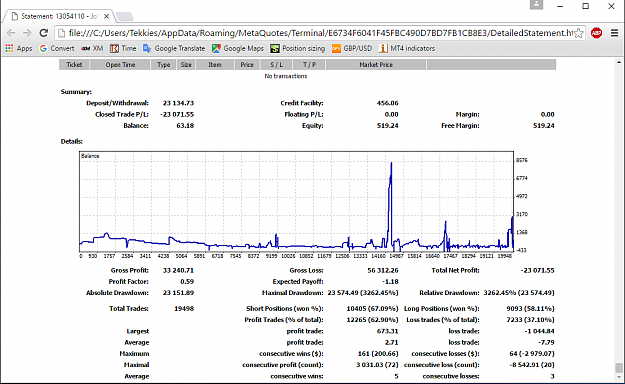Open the Google Translate bookmark
The width and height of the screenshot is (625, 384).
[174, 48]
